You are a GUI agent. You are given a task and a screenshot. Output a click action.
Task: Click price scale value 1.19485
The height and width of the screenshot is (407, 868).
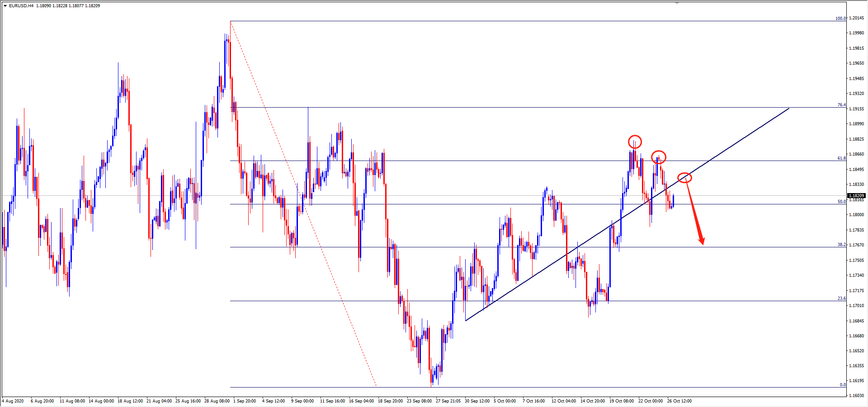tap(857, 79)
